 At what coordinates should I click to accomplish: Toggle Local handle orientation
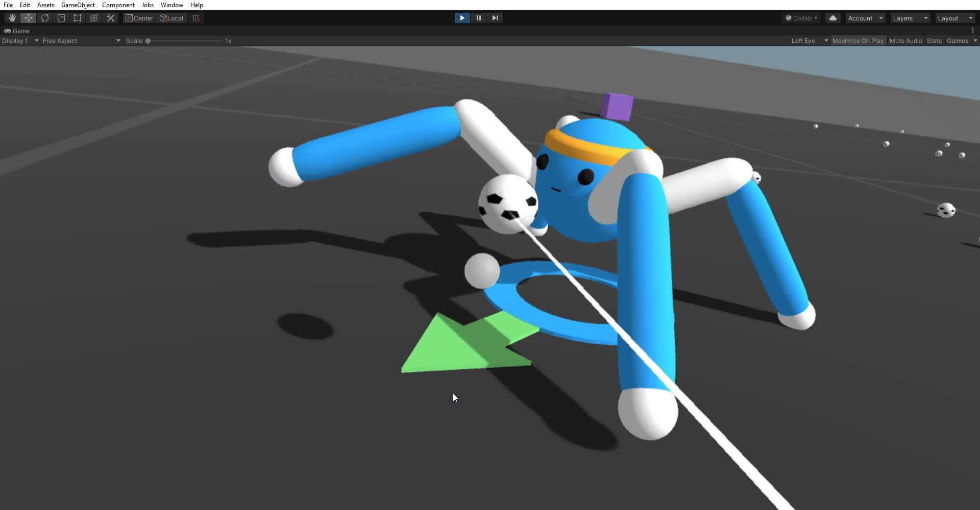(x=171, y=17)
